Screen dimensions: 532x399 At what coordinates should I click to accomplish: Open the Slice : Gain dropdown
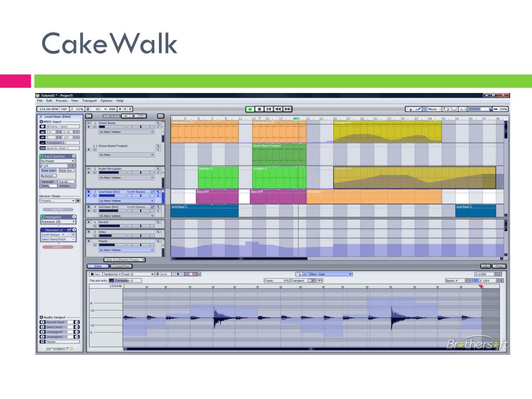[x=330, y=274]
